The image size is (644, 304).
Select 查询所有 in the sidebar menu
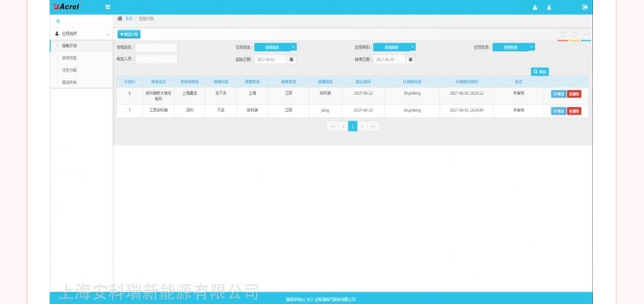[69, 82]
